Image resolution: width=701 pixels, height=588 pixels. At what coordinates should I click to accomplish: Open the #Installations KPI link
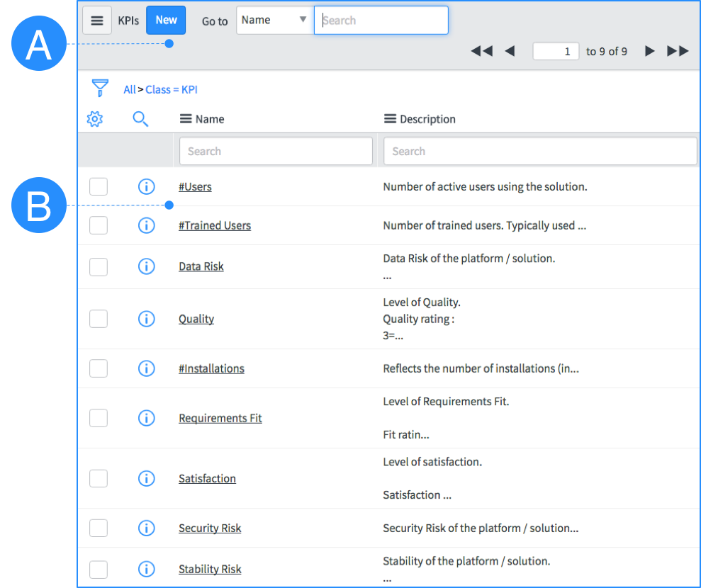211,368
